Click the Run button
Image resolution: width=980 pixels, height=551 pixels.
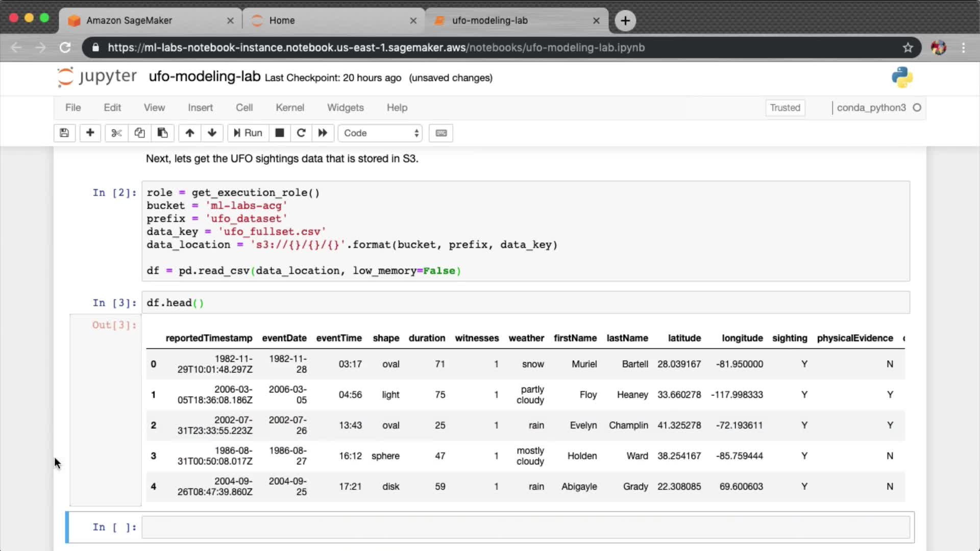tap(248, 133)
